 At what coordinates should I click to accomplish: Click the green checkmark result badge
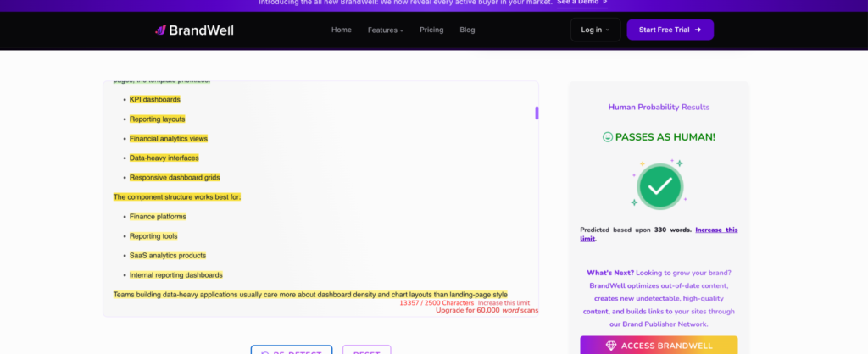(659, 186)
